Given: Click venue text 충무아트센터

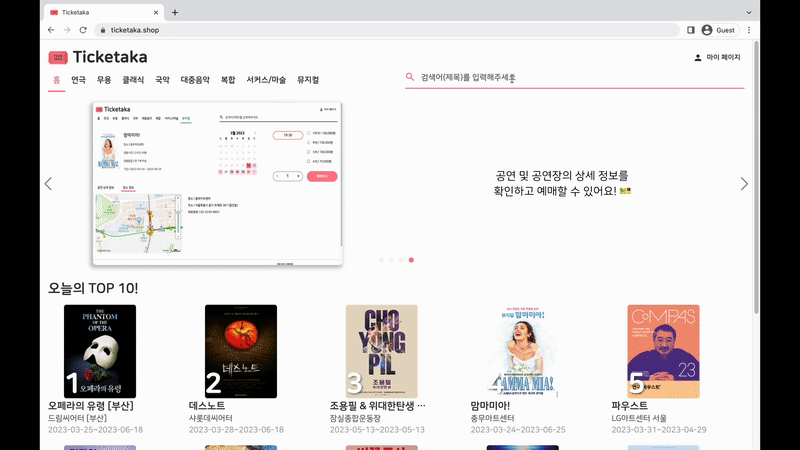Looking at the screenshot, I should (x=492, y=418).
